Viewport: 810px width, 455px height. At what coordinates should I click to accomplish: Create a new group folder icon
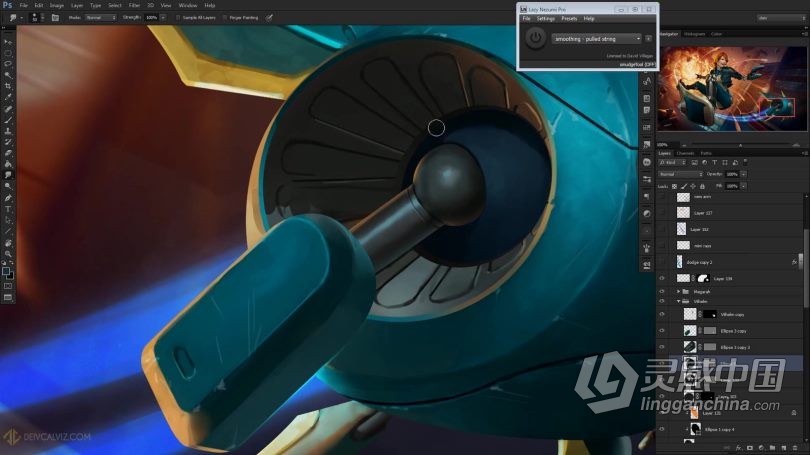(x=772, y=448)
